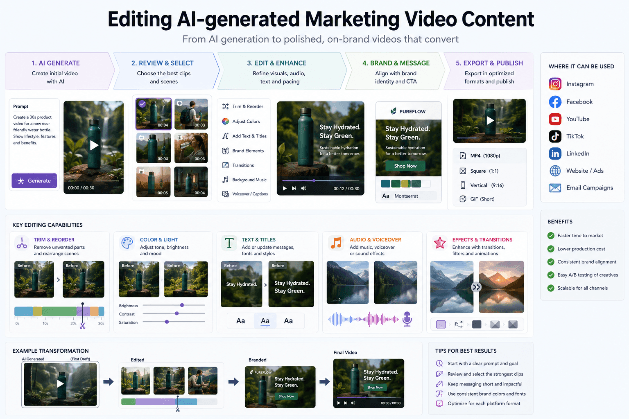Pick the teal brand color swatch

pyautogui.click(x=385, y=184)
